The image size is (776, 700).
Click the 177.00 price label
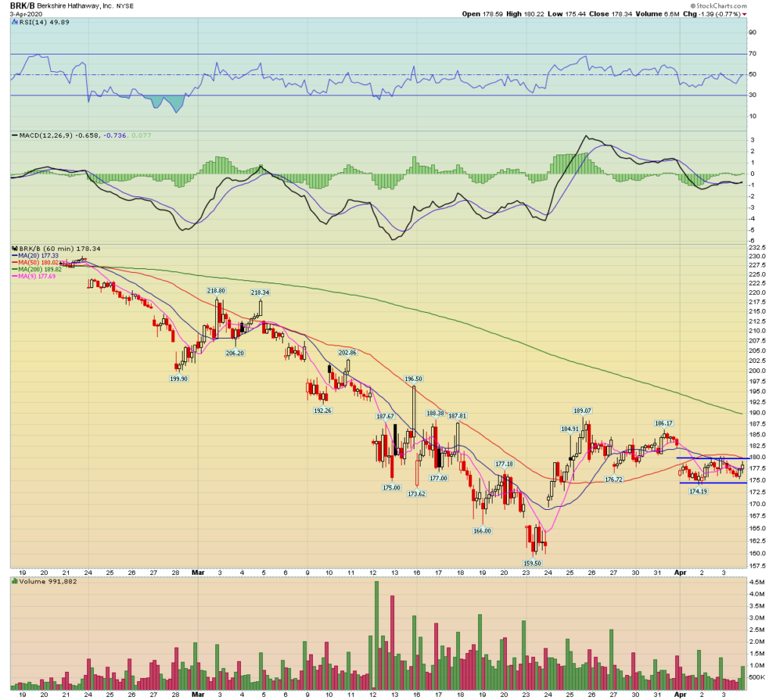click(439, 478)
